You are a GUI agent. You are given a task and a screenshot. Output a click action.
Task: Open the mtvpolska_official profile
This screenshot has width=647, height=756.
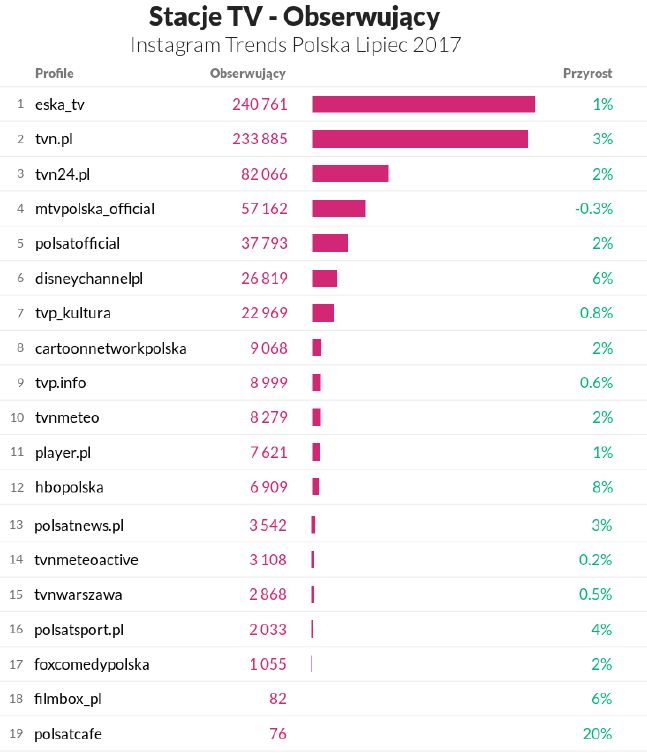pyautogui.click(x=95, y=209)
